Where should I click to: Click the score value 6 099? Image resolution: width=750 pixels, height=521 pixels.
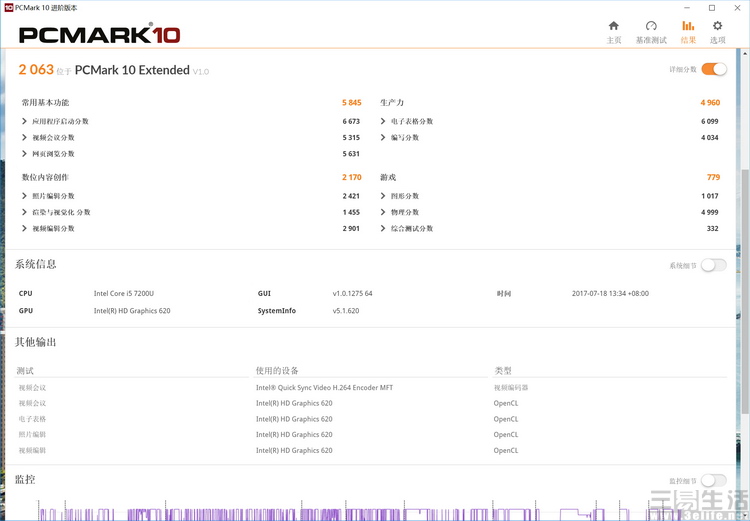(x=710, y=122)
